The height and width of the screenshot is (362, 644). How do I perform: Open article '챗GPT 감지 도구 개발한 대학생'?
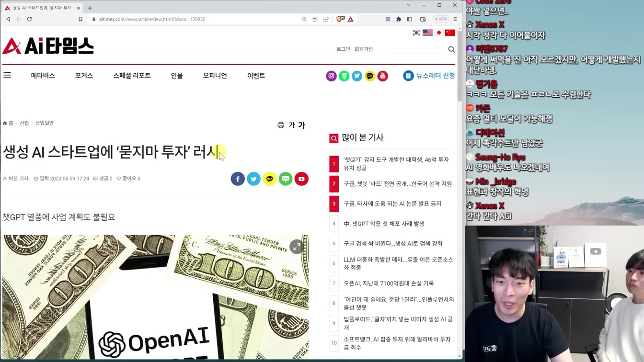tap(396, 163)
